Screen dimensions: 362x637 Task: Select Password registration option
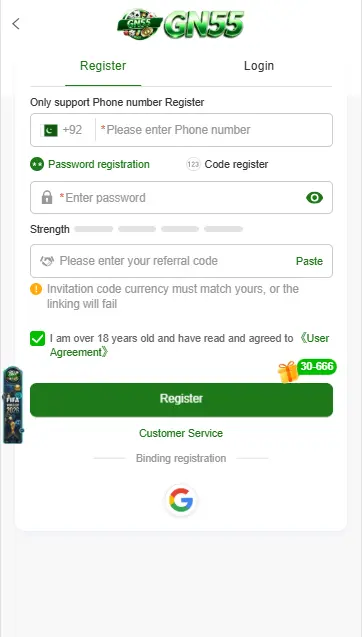click(90, 164)
